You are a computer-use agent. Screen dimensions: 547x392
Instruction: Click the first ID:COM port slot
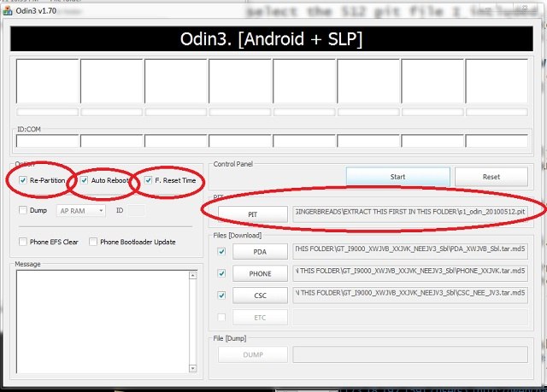[x=48, y=141]
